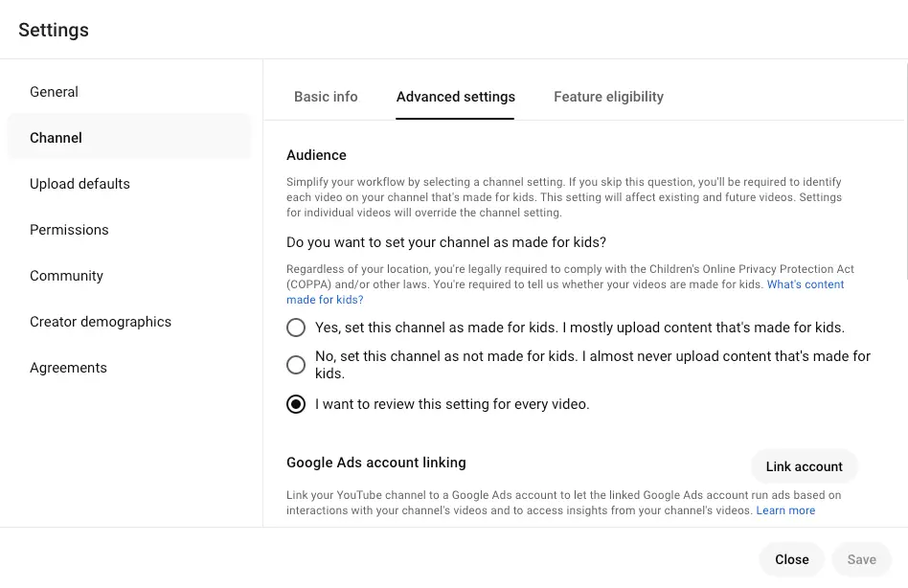
Task: Select Channel in the settings sidebar
Action: click(x=57, y=138)
